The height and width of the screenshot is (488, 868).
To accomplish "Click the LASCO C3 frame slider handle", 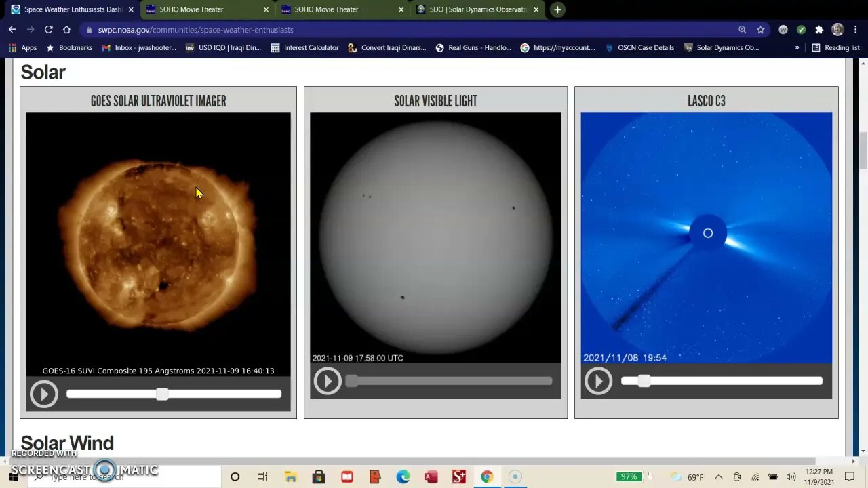I will point(644,381).
